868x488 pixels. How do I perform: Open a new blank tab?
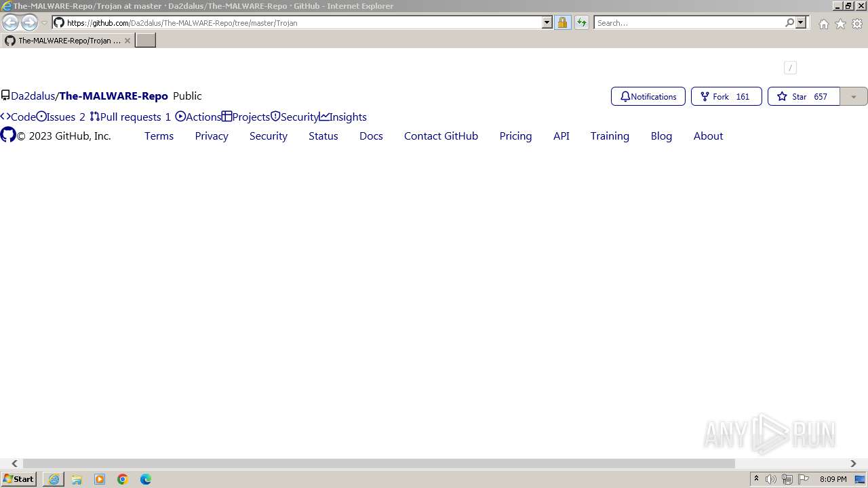click(146, 41)
